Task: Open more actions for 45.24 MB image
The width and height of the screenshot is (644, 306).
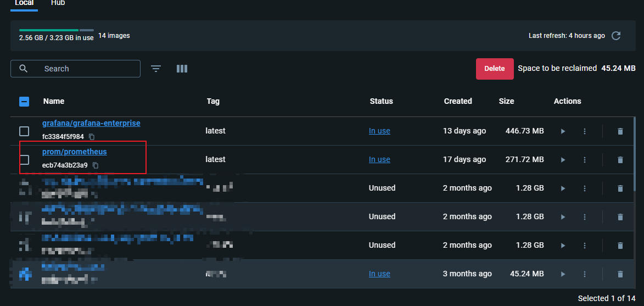Action: [x=585, y=274]
